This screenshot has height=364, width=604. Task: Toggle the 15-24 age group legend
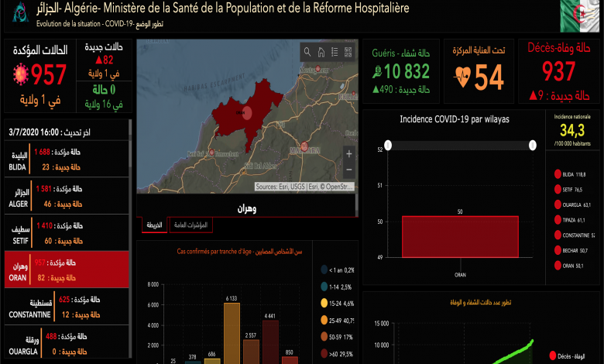(x=324, y=303)
